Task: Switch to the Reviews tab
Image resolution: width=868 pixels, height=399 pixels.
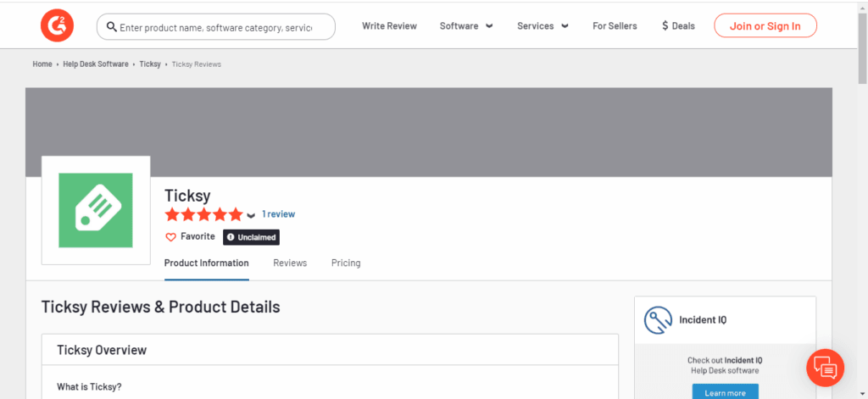Action: [290, 263]
